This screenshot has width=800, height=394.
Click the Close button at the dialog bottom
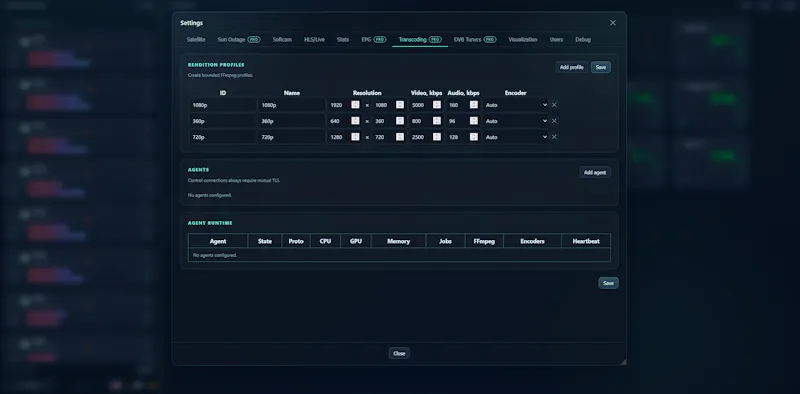pos(399,353)
